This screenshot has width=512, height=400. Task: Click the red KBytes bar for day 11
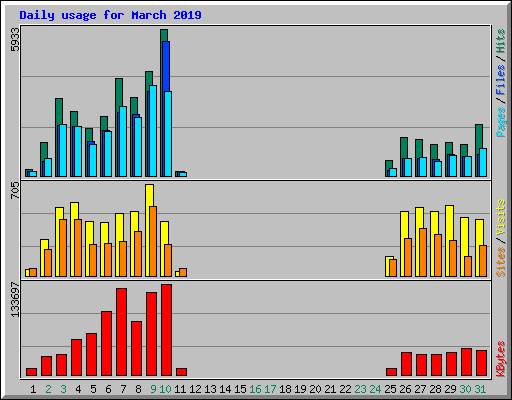point(181,372)
